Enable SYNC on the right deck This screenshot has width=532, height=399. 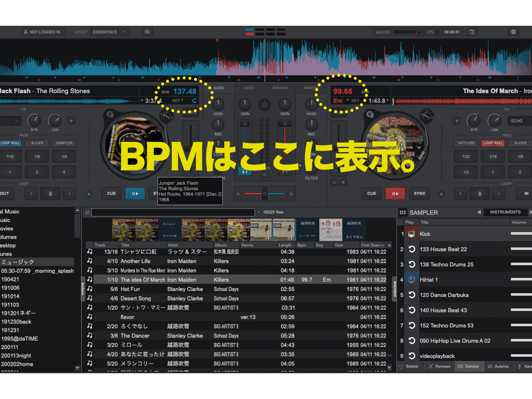point(419,194)
